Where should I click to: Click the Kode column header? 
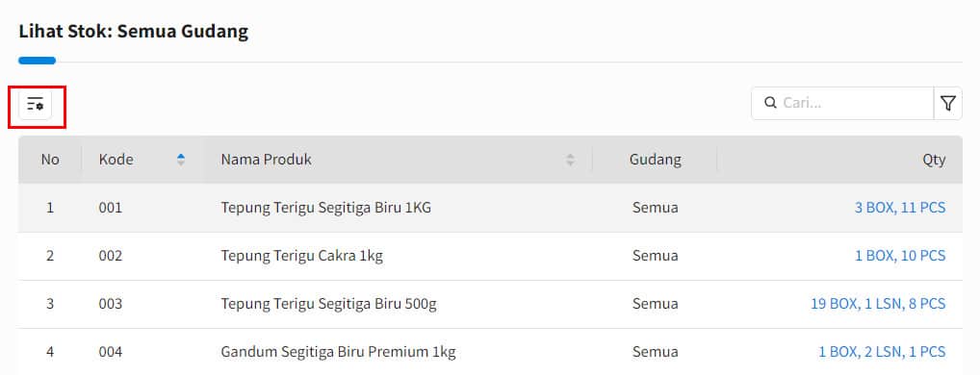[142, 159]
